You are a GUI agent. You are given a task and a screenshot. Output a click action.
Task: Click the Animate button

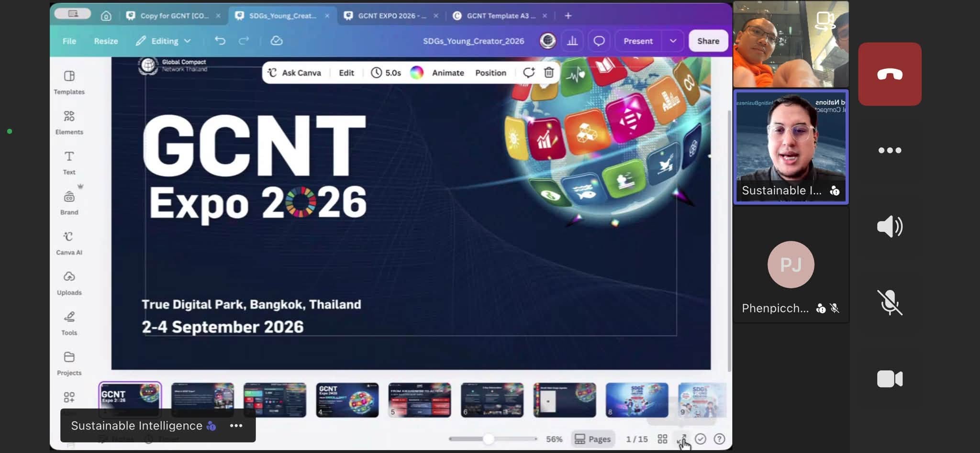[x=448, y=73]
